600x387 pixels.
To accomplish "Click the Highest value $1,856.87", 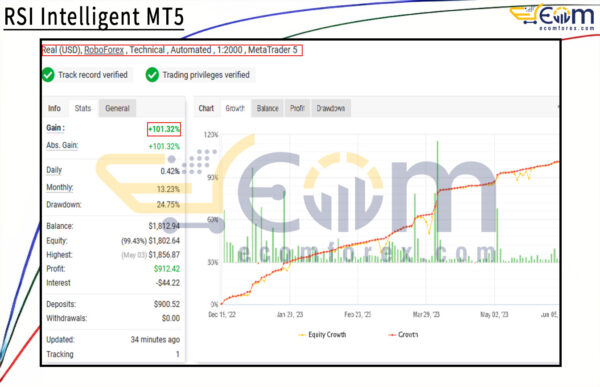I will pos(164,255).
